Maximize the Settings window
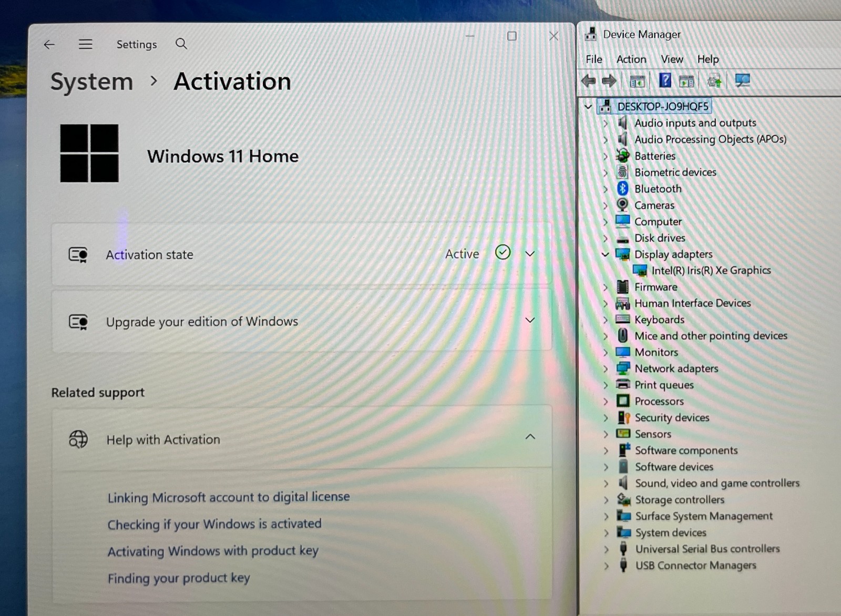The image size is (841, 616). coord(512,36)
